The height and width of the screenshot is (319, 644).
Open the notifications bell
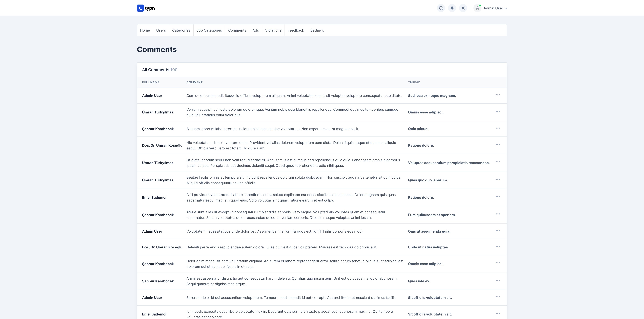[452, 8]
